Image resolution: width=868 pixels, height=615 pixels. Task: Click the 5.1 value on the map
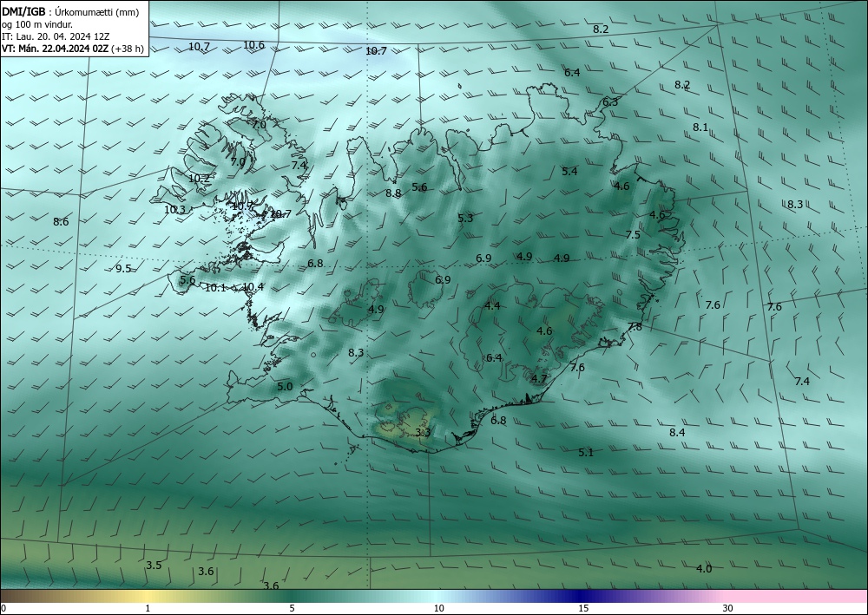(586, 453)
